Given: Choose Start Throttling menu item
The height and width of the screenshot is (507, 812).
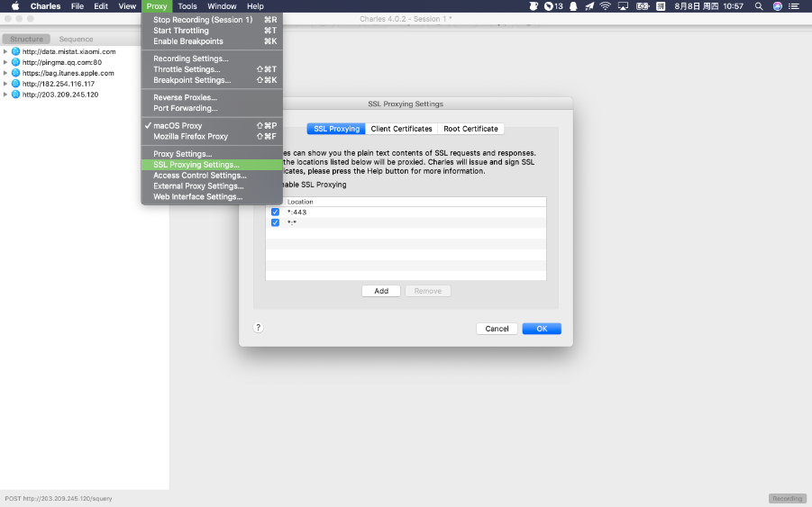Looking at the screenshot, I should (212, 31).
